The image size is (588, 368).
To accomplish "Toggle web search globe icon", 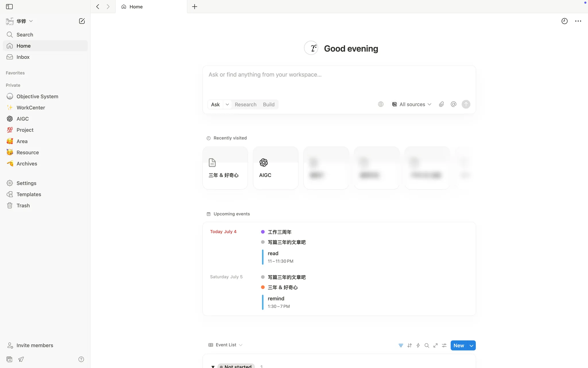I will click(381, 104).
